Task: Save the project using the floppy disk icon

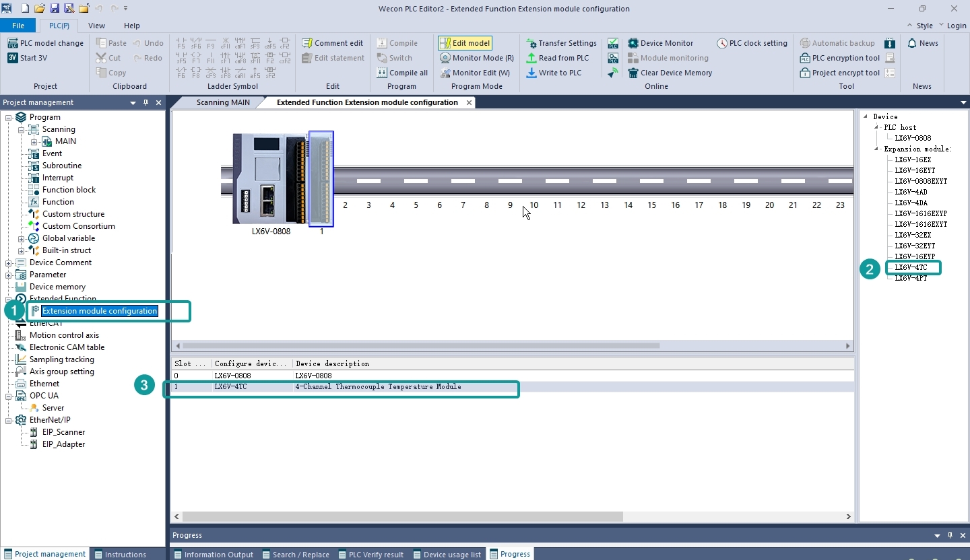Action: (x=55, y=8)
